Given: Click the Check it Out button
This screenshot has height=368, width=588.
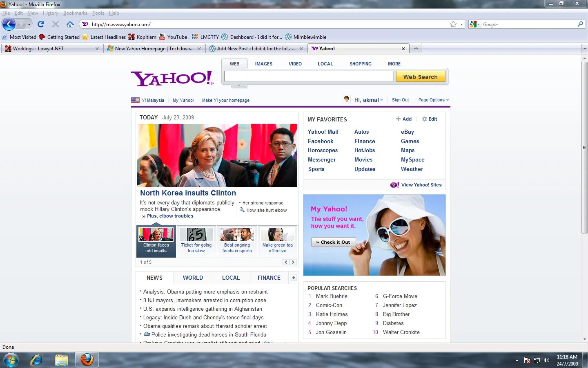Looking at the screenshot, I should click(333, 242).
